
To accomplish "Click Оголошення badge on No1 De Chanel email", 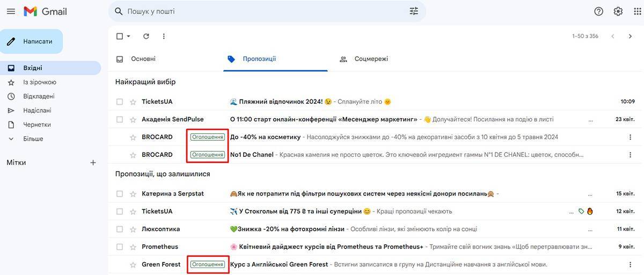I will (208, 155).
